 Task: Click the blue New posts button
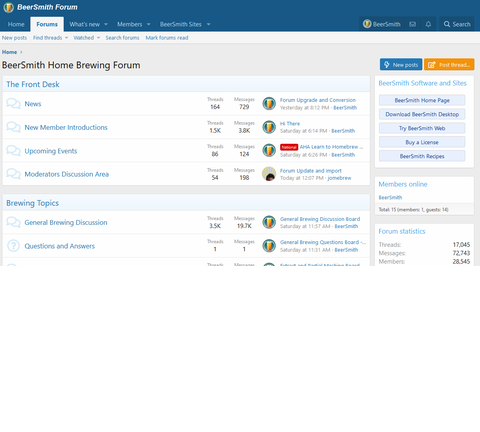tap(401, 65)
